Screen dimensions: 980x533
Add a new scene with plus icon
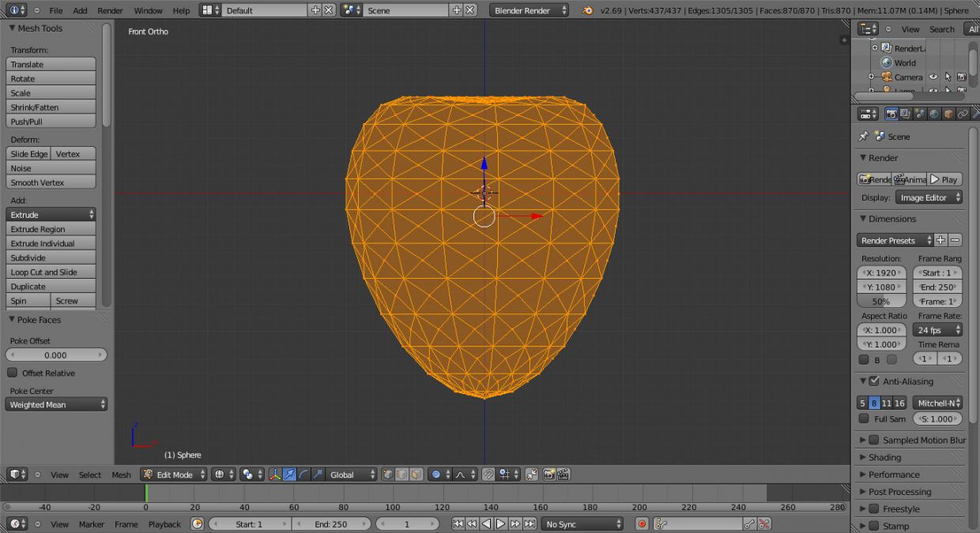pyautogui.click(x=456, y=10)
